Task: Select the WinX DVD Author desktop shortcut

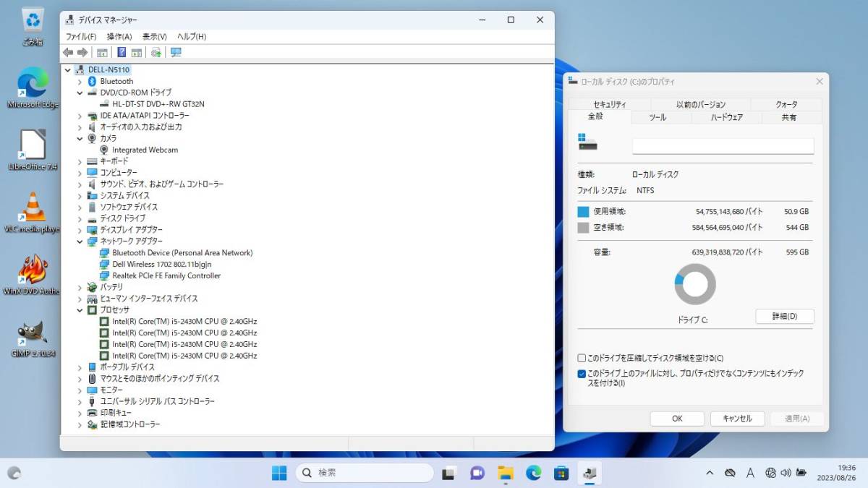Action: (33, 275)
